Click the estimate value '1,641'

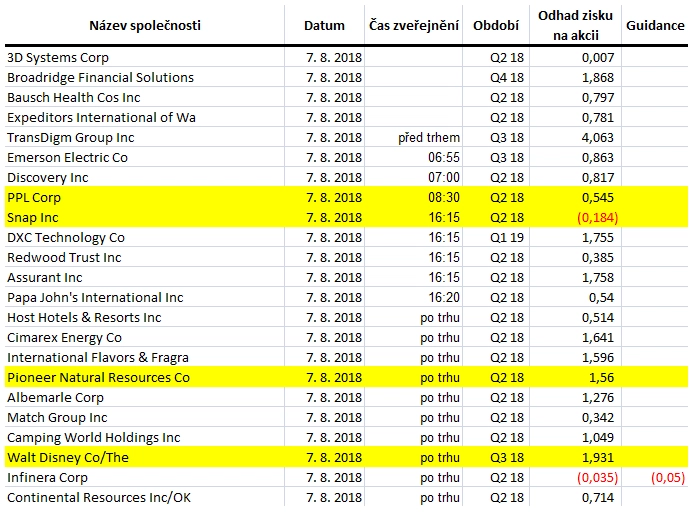[598, 338]
